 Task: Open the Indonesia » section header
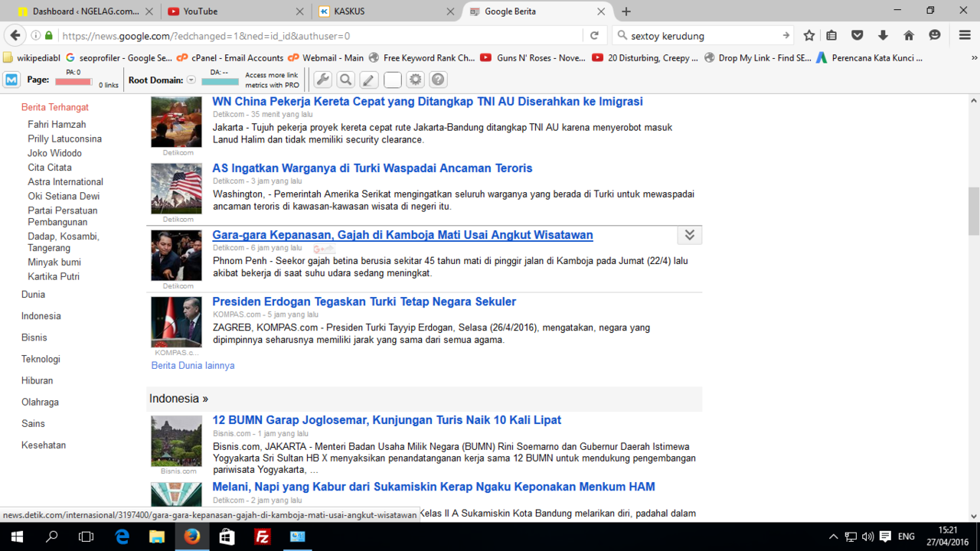(178, 399)
